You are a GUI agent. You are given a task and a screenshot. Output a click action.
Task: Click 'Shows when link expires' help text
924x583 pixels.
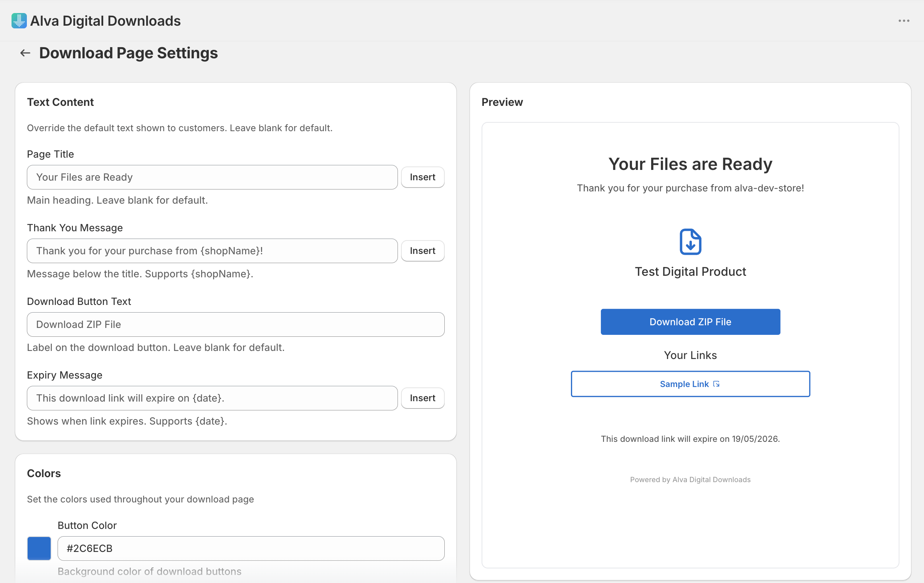point(127,421)
